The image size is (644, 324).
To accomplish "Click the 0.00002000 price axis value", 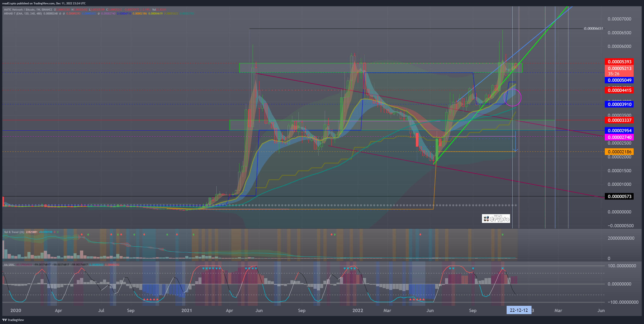I will pos(619,157).
